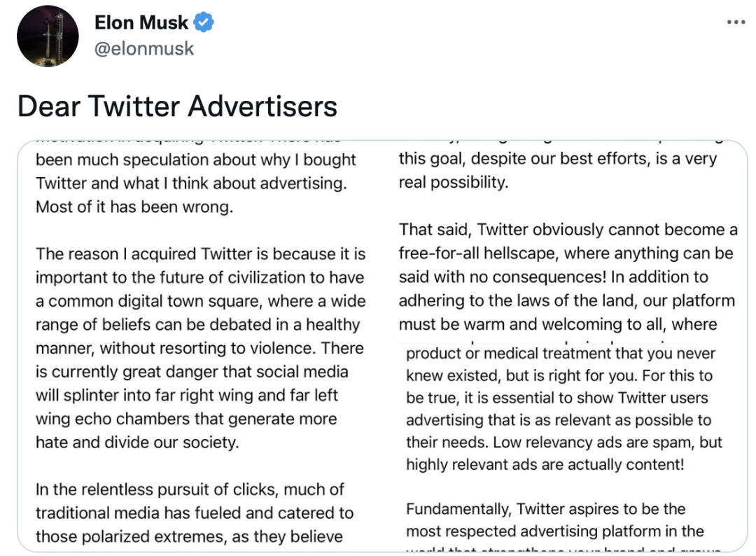Viewport: 756px width, 556px height.
Task: Open the top-right letter image
Action: [x=566, y=241]
